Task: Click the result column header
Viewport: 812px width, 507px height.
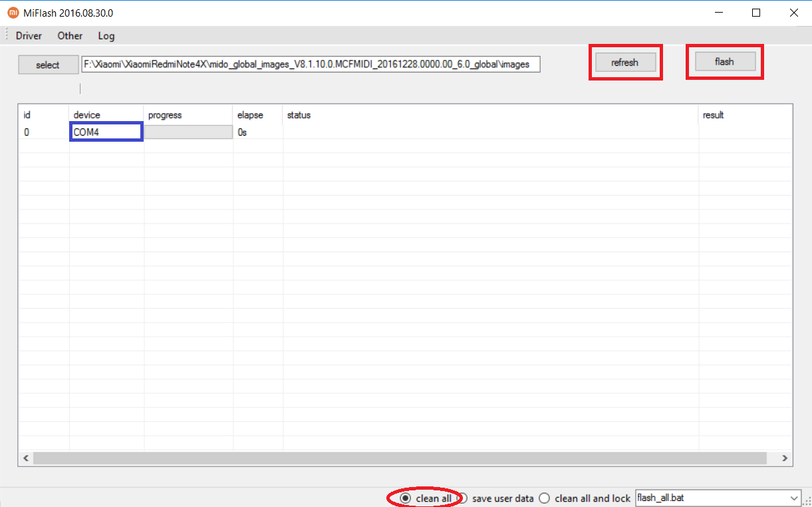Action: click(x=745, y=115)
